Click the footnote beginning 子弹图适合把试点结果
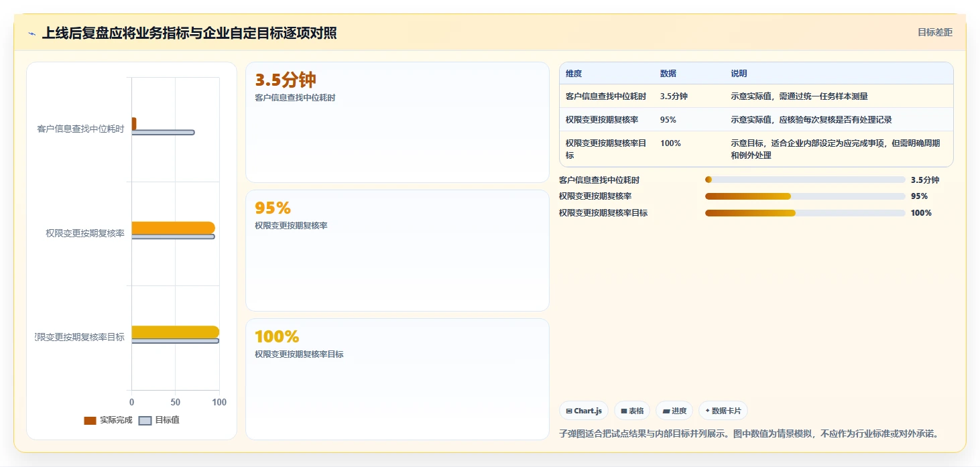 749,433
